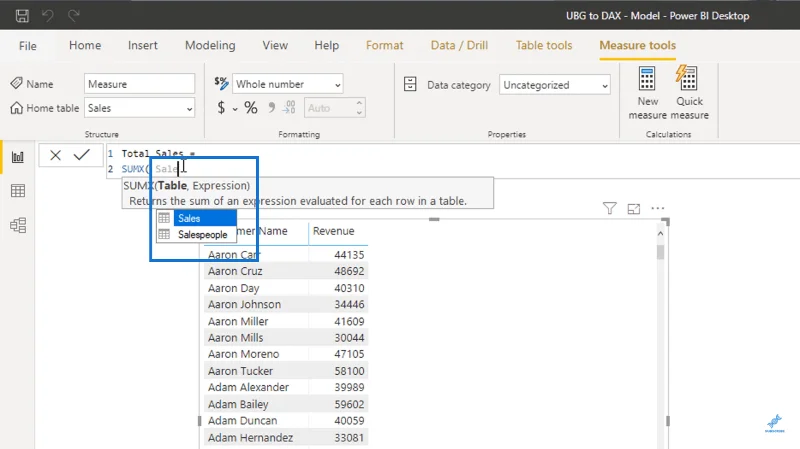The width and height of the screenshot is (800, 449).
Task: Click the Aaron Johnson row name
Action: click(x=244, y=305)
